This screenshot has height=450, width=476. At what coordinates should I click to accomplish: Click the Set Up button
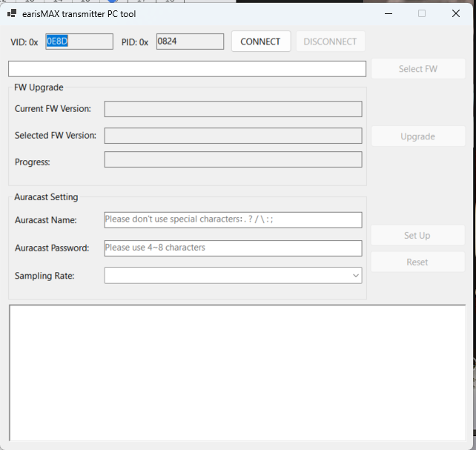417,235
